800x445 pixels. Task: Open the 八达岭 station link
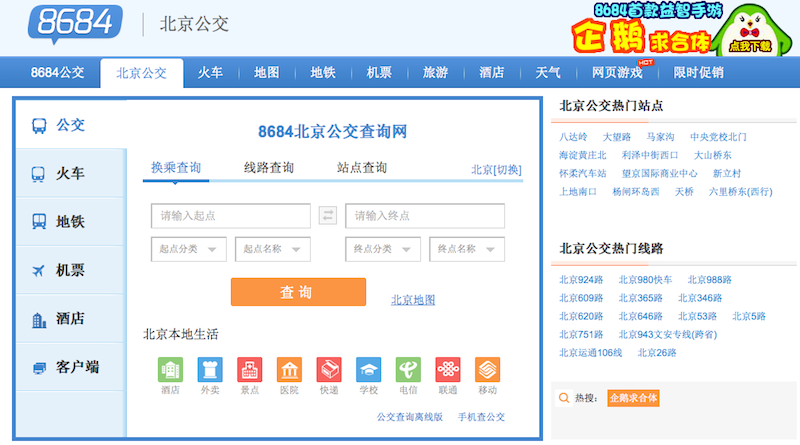[573, 137]
